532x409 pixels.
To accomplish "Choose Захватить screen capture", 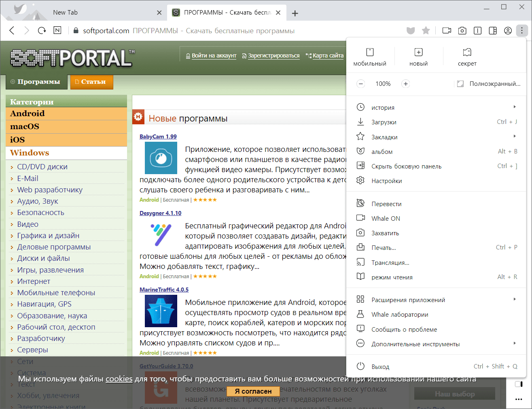I will (436, 233).
